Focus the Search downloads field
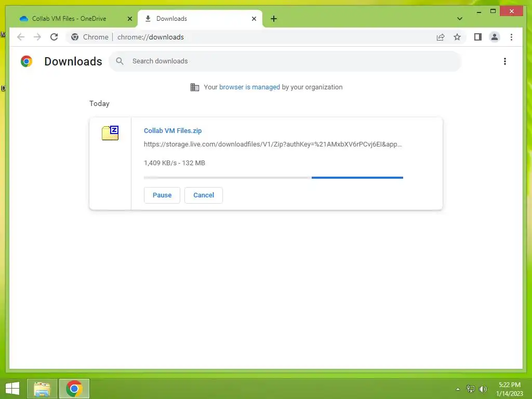The height and width of the screenshot is (399, 532). pos(285,61)
